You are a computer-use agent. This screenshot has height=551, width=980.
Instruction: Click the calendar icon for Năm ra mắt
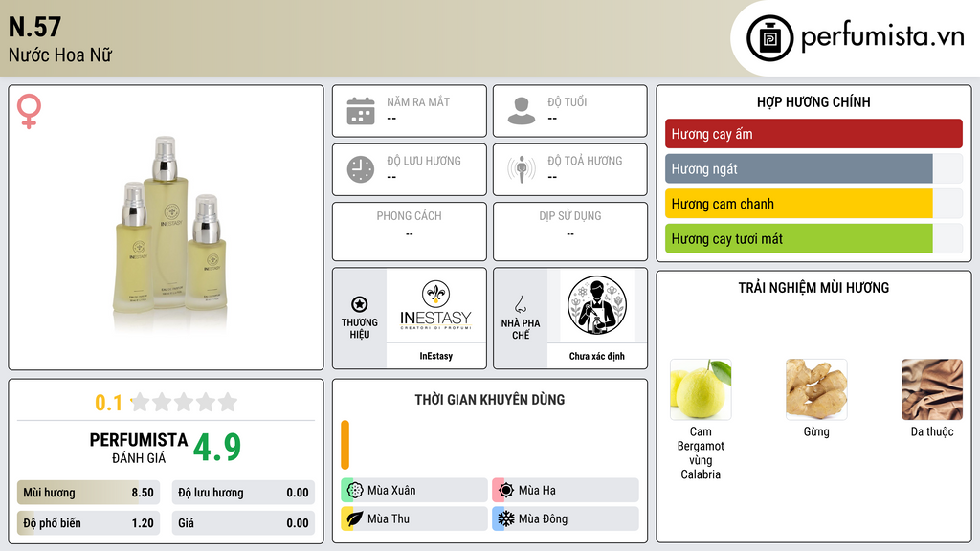pyautogui.click(x=361, y=111)
